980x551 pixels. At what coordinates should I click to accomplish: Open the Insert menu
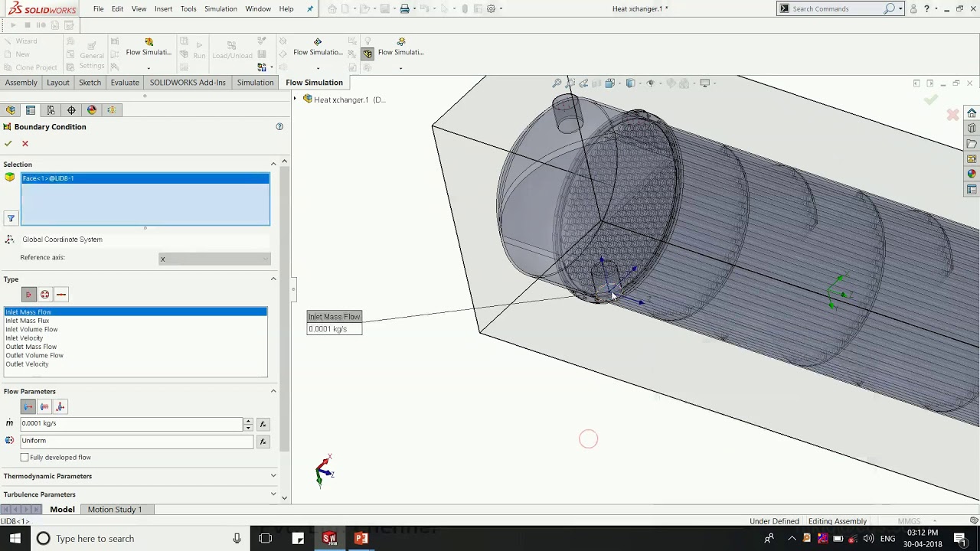(x=163, y=8)
